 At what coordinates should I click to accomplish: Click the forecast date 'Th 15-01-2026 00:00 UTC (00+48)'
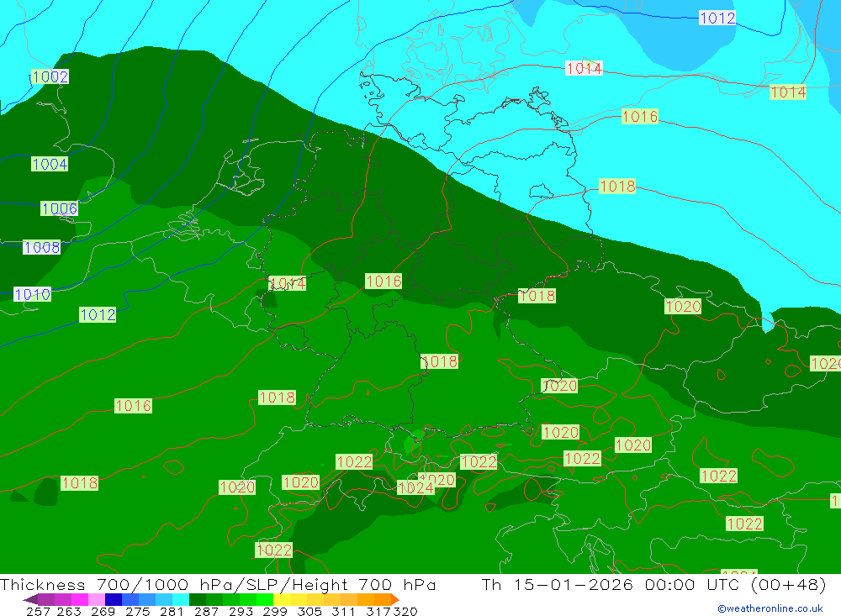click(653, 584)
